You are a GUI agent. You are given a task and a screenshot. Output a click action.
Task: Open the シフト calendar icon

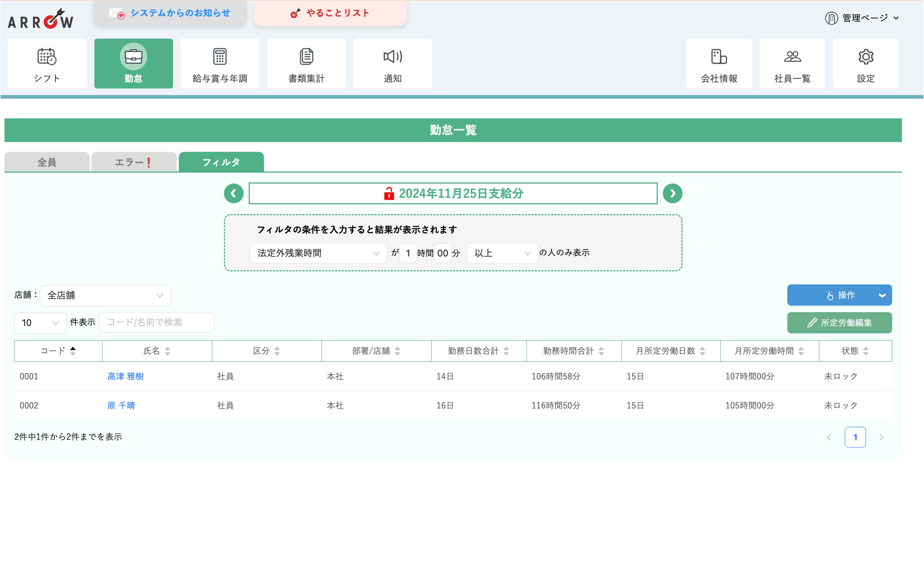click(x=47, y=57)
